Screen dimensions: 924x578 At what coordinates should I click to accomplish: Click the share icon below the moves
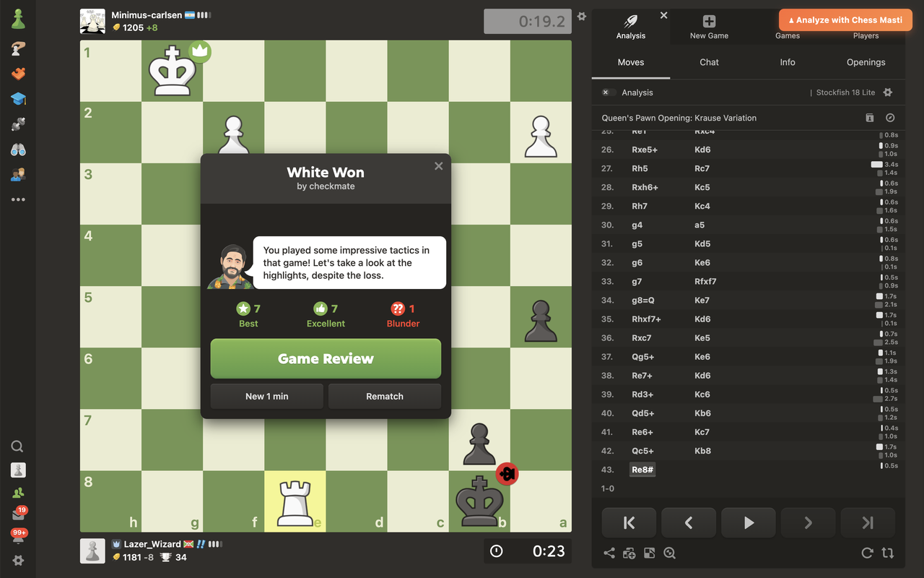[609, 553]
